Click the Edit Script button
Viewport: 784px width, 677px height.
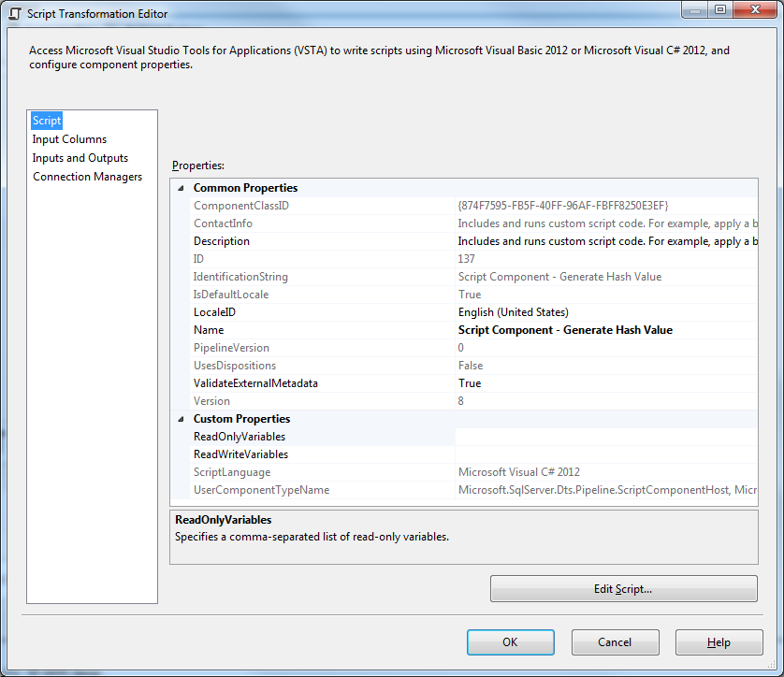click(623, 588)
